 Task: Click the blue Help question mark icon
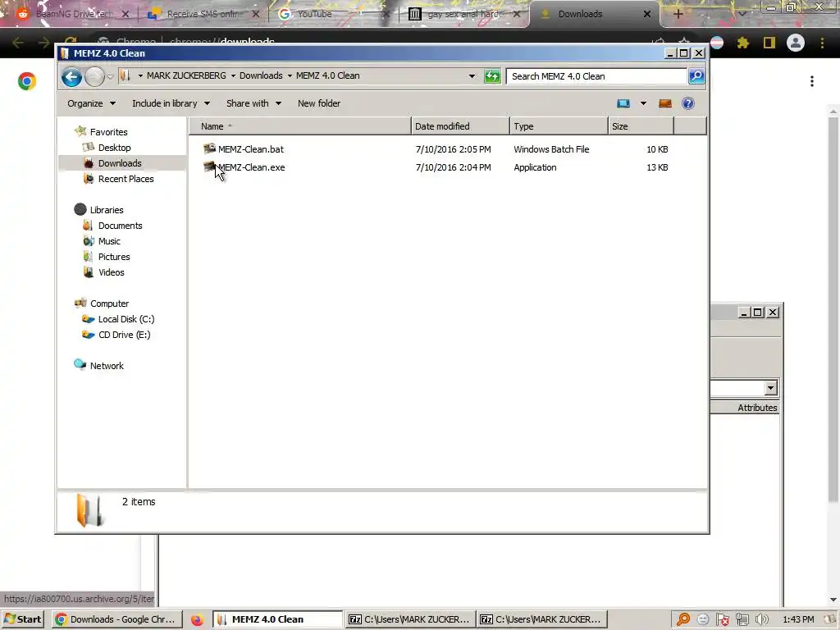click(x=688, y=103)
